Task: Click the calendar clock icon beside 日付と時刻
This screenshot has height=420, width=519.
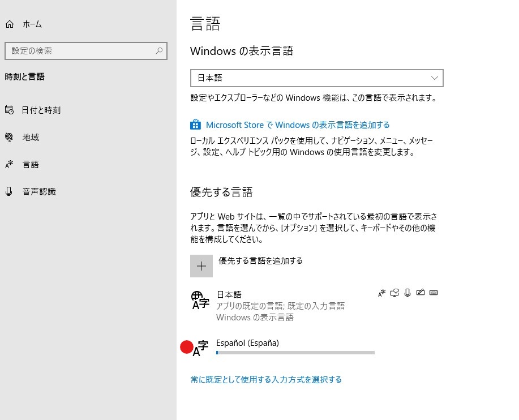Action: [9, 110]
